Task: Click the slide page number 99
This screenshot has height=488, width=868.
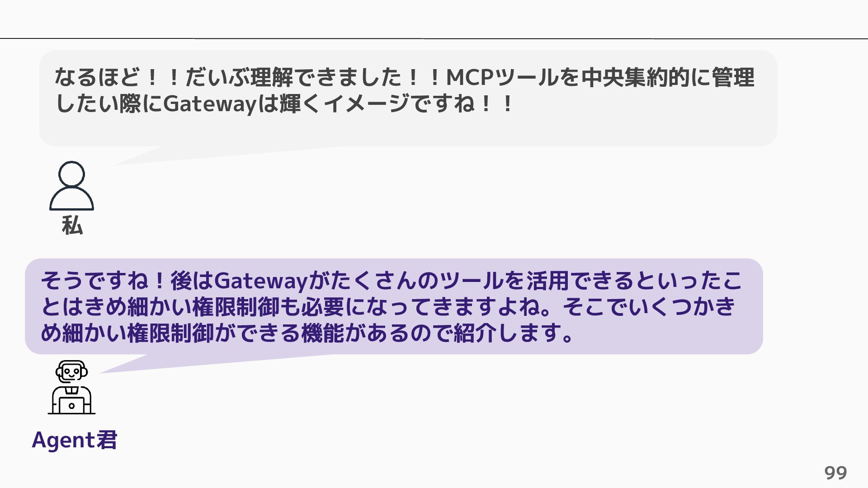Action: tap(835, 473)
